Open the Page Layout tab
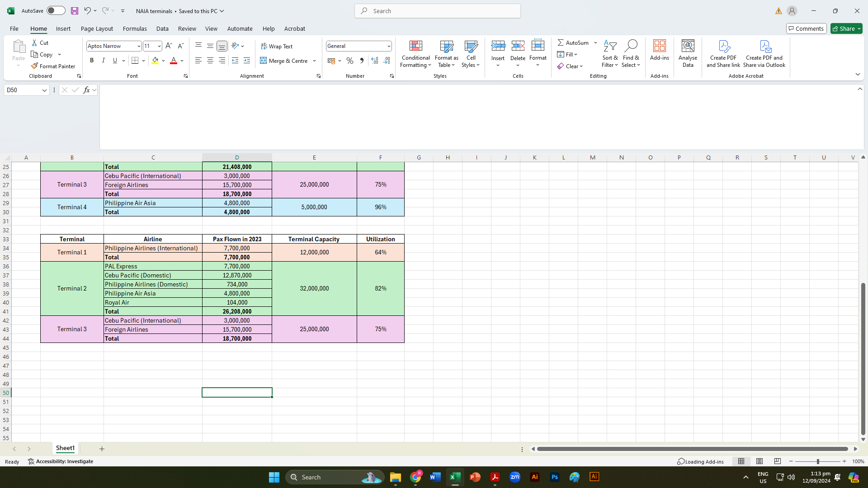Screen dimensions: 868x488 coord(97,28)
